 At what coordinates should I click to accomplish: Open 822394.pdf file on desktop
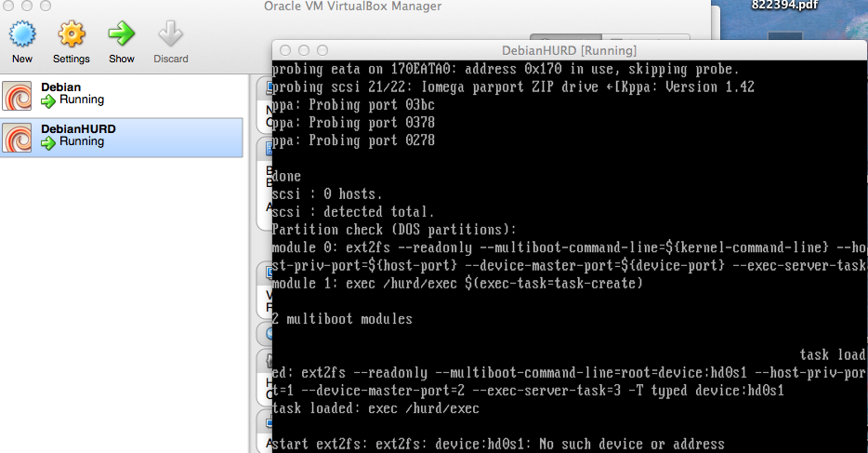[x=784, y=6]
